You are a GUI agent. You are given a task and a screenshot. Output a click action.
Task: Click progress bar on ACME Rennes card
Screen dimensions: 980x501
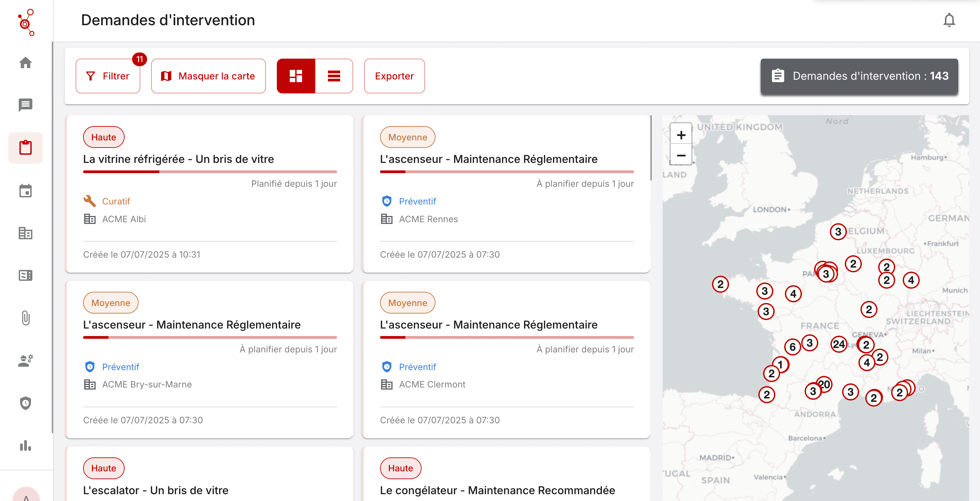click(507, 172)
